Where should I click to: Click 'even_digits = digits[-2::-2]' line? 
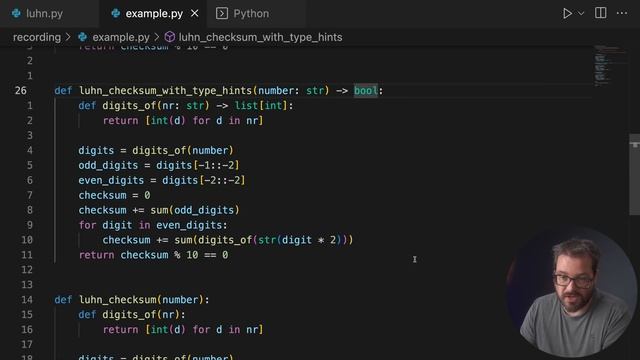pos(162,180)
